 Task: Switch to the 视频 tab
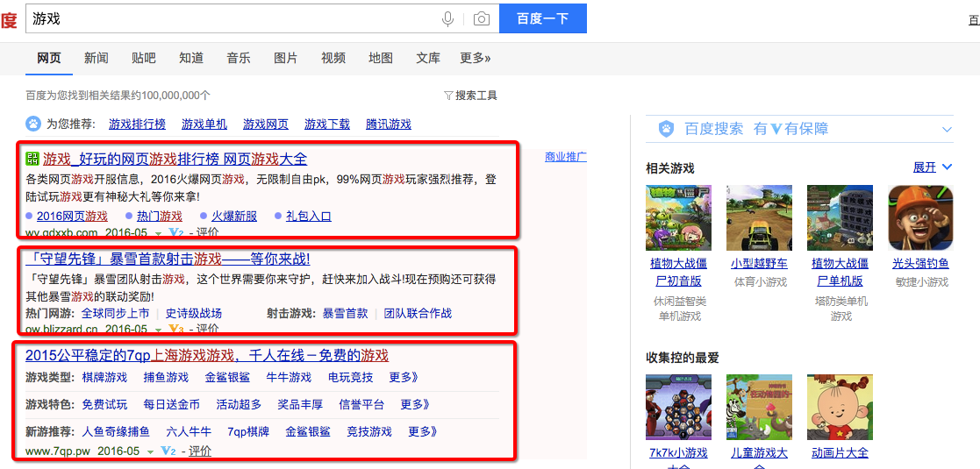[x=333, y=58]
